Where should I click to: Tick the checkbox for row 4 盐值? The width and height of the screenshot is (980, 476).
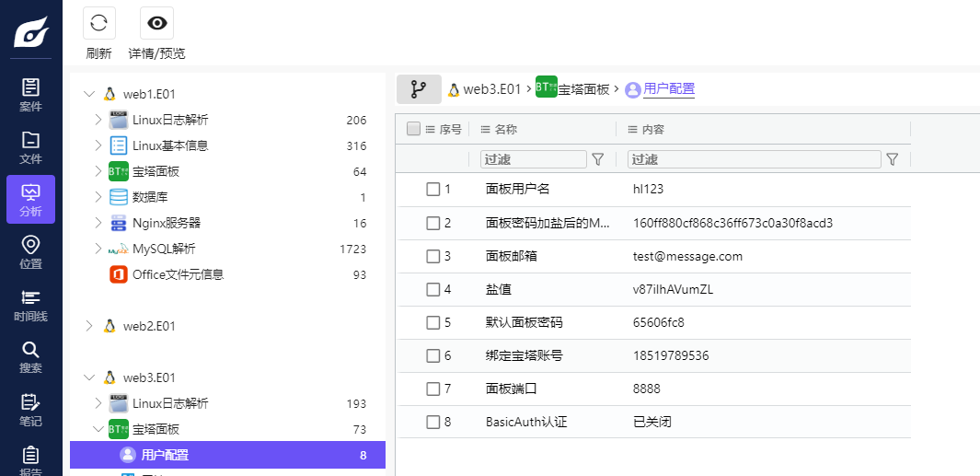coord(433,289)
